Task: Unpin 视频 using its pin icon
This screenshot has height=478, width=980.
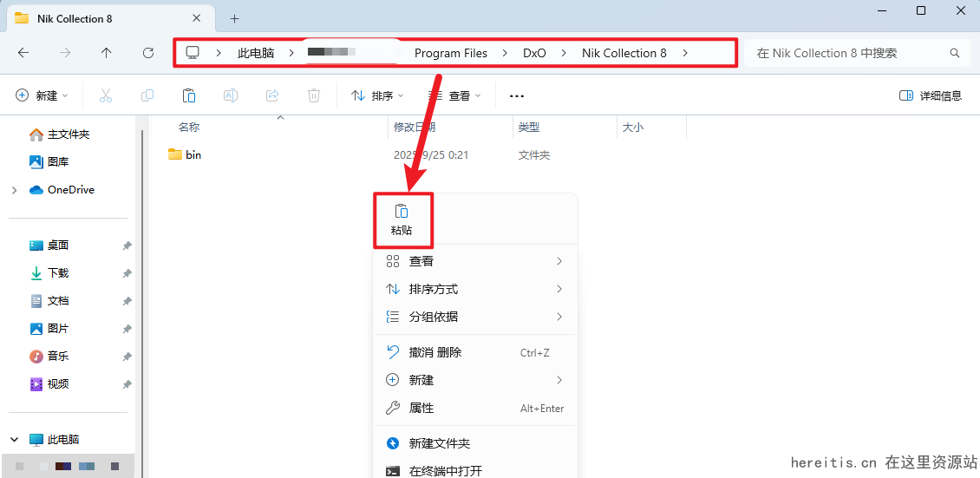Action: (x=127, y=384)
